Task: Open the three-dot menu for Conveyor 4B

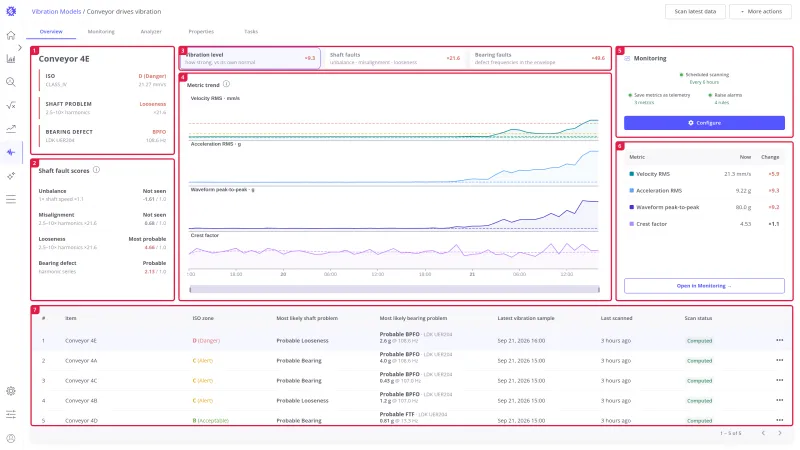Action: pos(780,400)
